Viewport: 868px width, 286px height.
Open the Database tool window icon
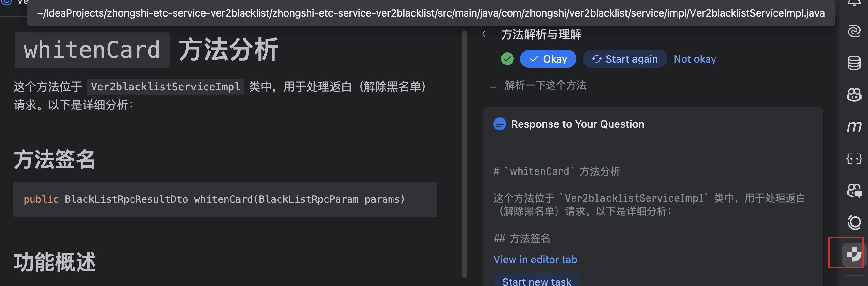pyautogui.click(x=855, y=62)
